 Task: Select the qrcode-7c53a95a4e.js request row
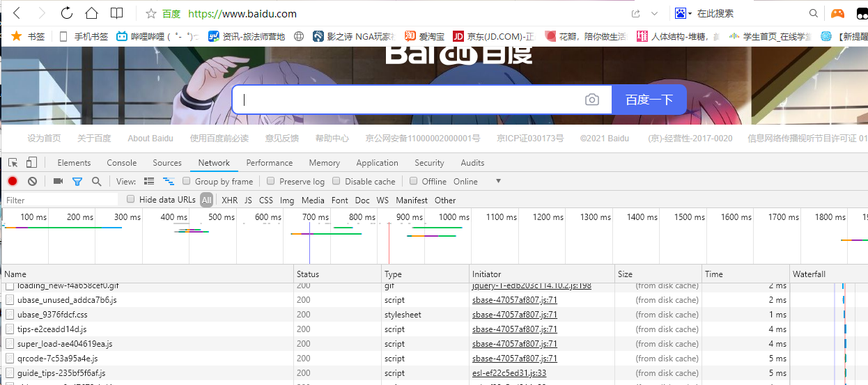pyautogui.click(x=434, y=359)
